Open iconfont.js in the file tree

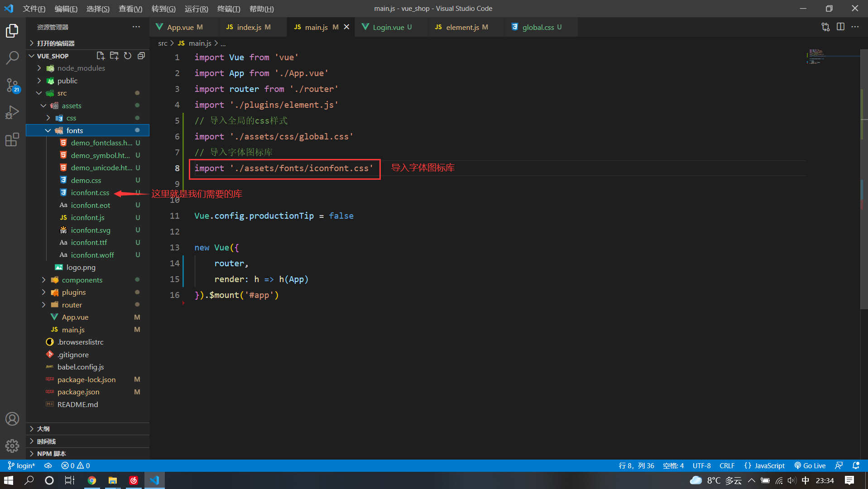(x=87, y=217)
